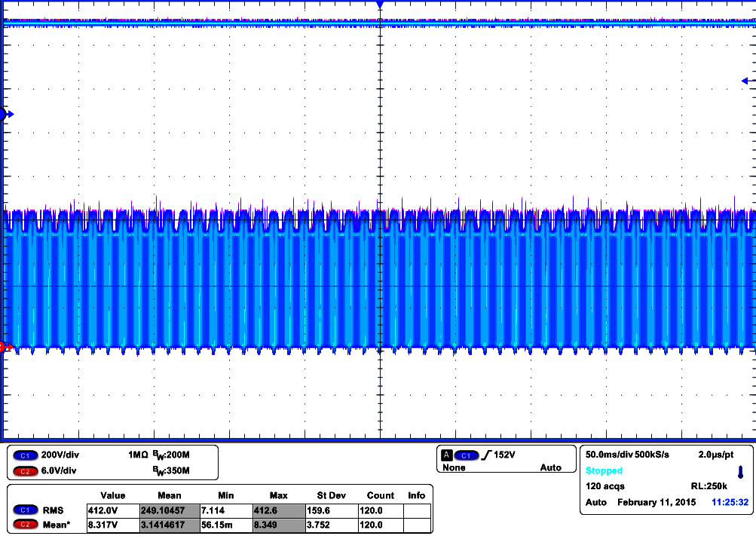
Task: Open the 50.0ms/div timebase setting
Action: (611, 455)
